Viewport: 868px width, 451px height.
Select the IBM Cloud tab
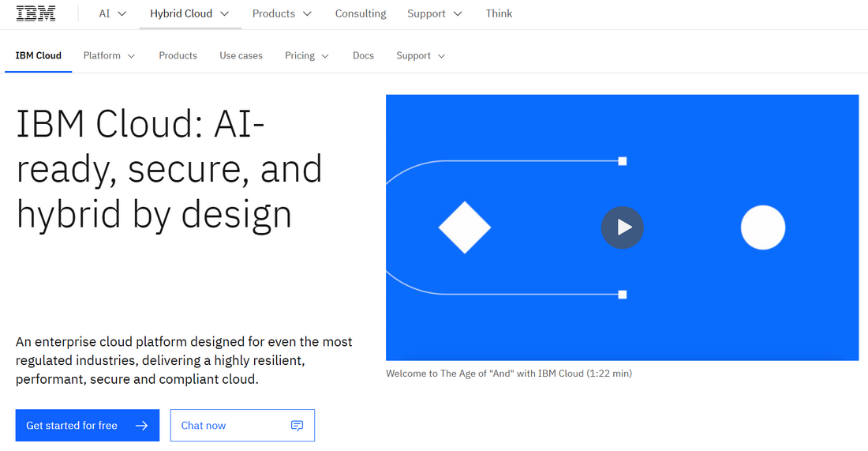click(39, 56)
